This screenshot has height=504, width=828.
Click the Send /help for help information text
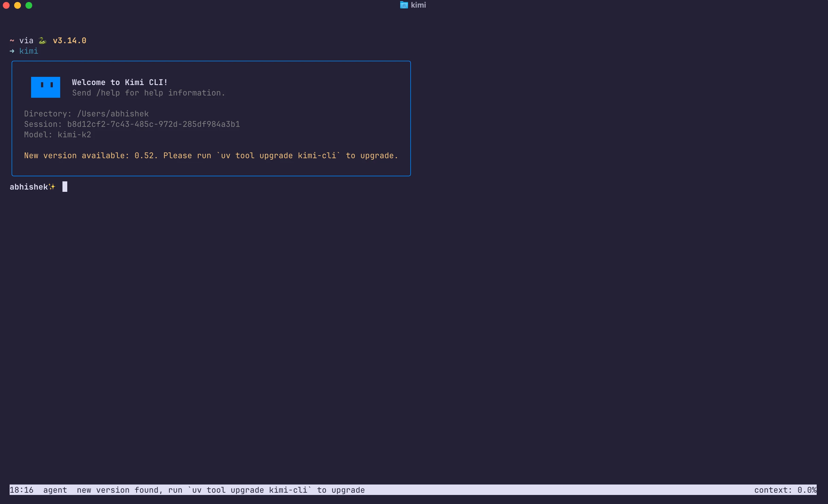pos(148,93)
